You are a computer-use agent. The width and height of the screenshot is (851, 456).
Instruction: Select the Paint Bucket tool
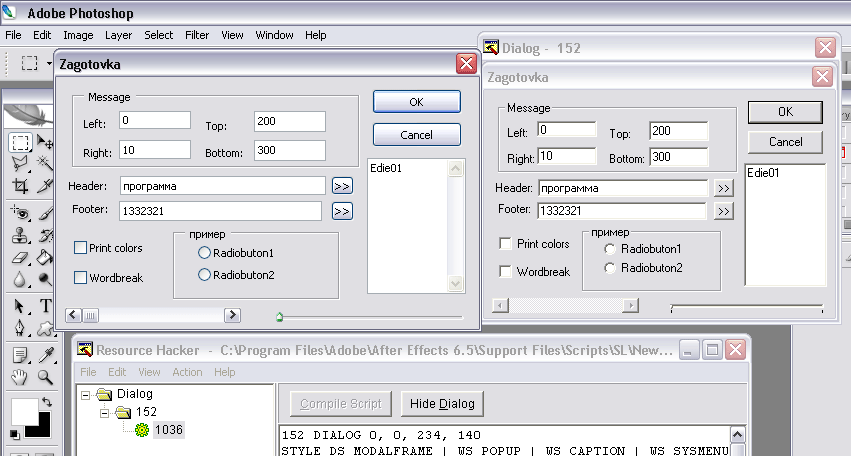tap(45, 257)
